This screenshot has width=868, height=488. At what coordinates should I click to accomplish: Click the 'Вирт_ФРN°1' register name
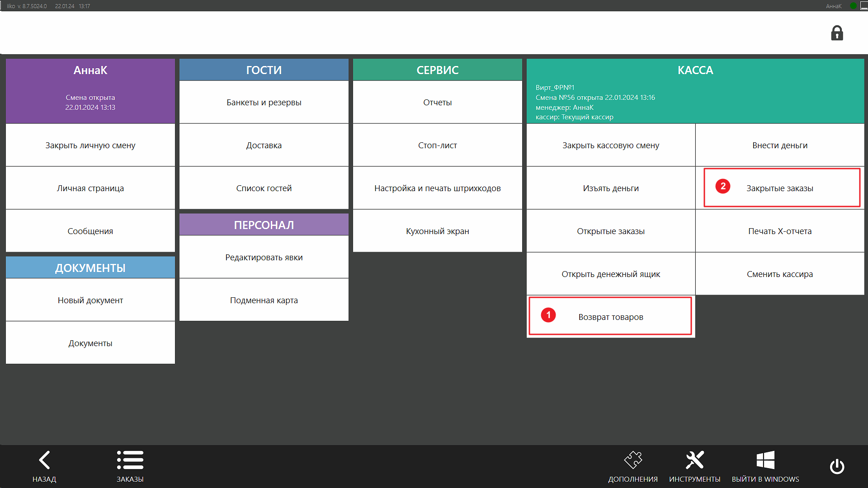click(555, 88)
